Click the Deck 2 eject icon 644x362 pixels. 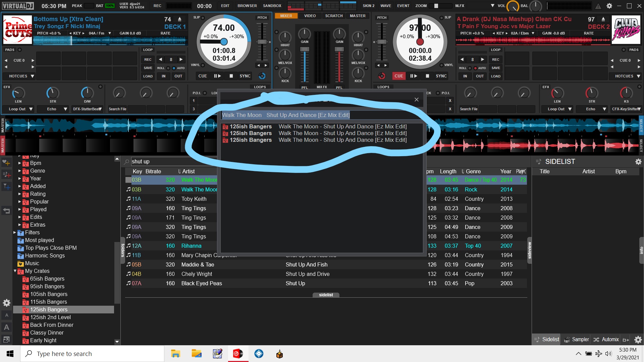coord(603,19)
